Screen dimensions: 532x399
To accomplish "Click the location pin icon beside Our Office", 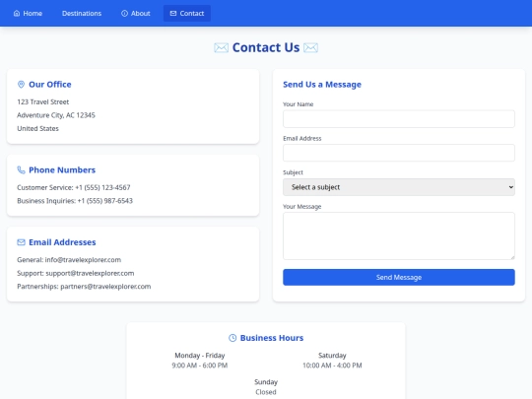I will 21,85.
